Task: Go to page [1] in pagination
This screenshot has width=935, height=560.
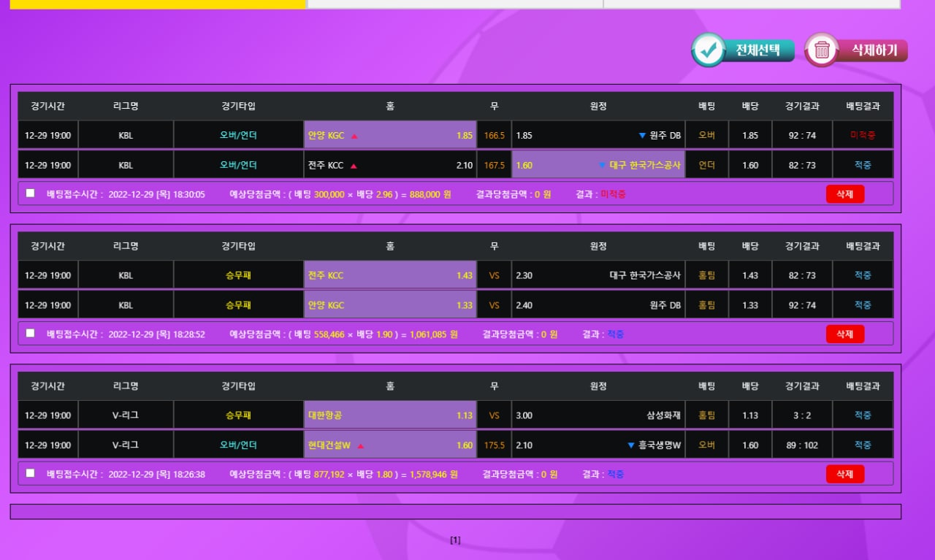Action: point(455,540)
